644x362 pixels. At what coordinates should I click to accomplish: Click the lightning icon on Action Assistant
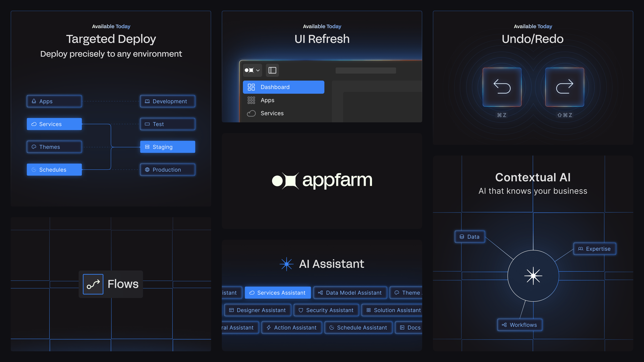click(x=269, y=327)
